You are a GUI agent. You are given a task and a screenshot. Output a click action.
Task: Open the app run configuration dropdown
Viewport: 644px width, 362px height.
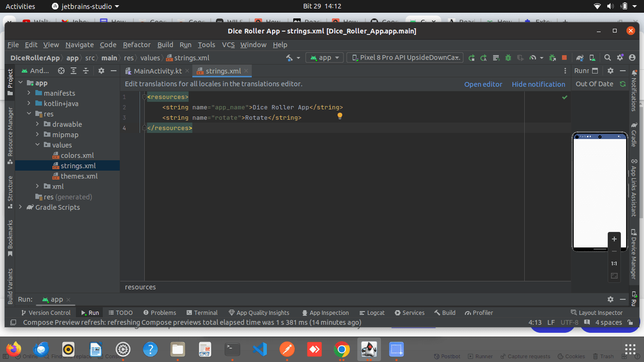pos(324,58)
